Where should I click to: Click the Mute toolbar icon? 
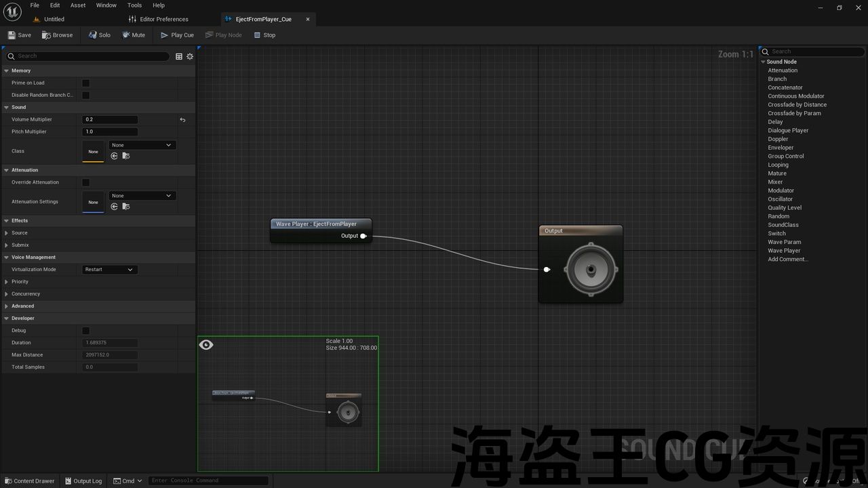[126, 35]
